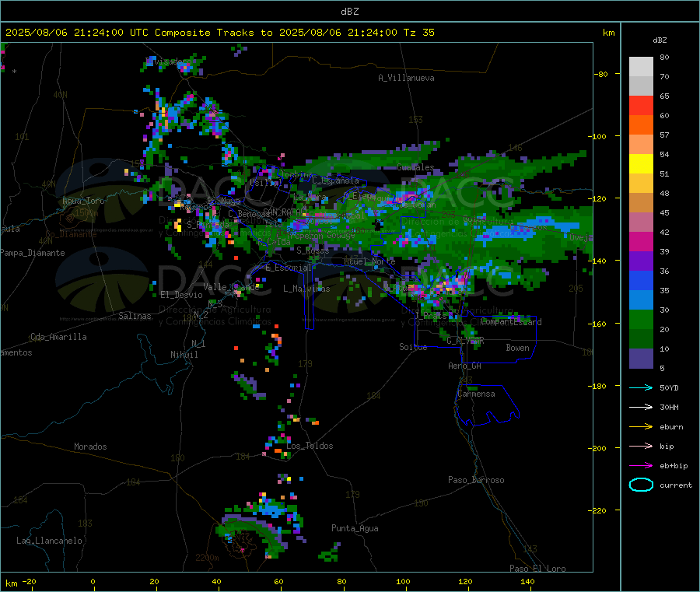The height and width of the screenshot is (592, 700).
Task: Select the magenta 39-42 dBZ color band
Action: (641, 241)
